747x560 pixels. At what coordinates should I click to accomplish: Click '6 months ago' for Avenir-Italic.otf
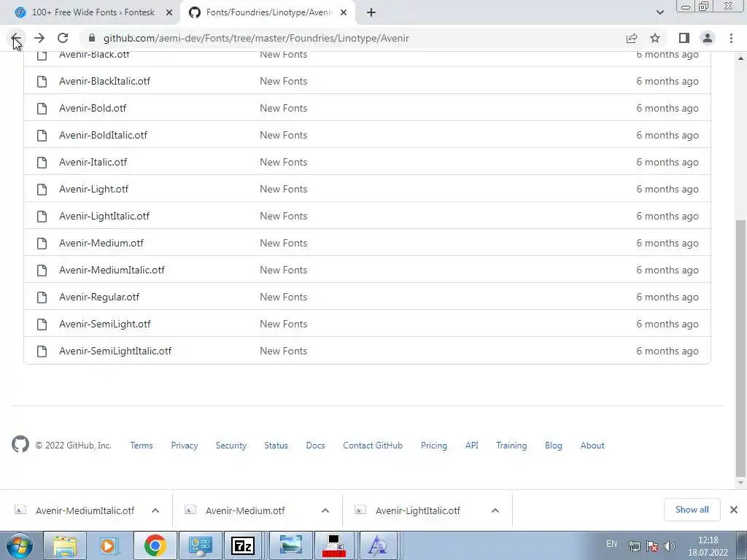667,163
